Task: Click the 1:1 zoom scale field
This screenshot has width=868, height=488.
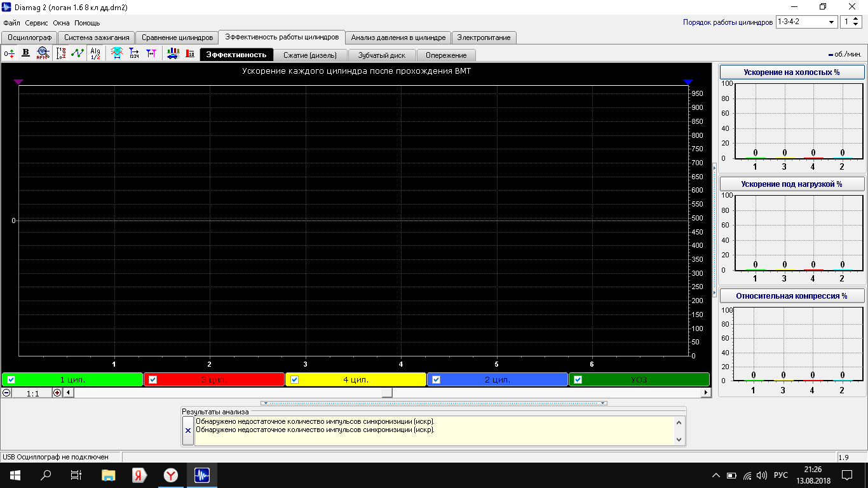Action: [32, 393]
